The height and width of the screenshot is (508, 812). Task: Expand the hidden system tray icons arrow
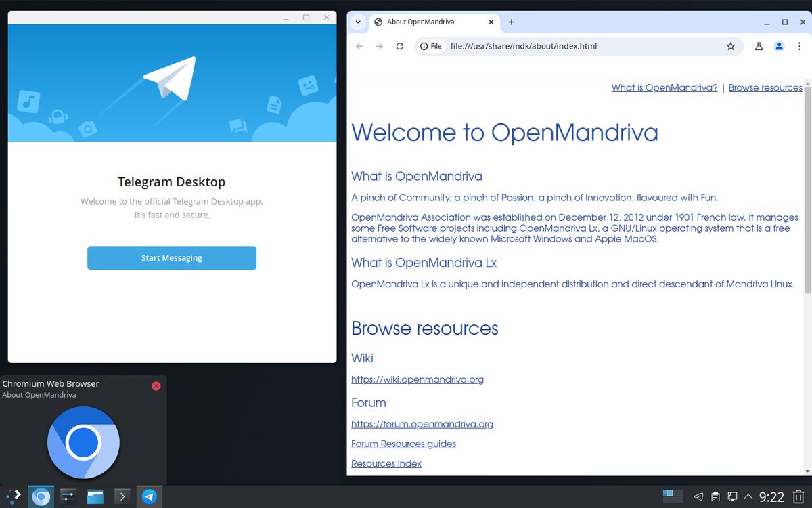pyautogui.click(x=748, y=497)
